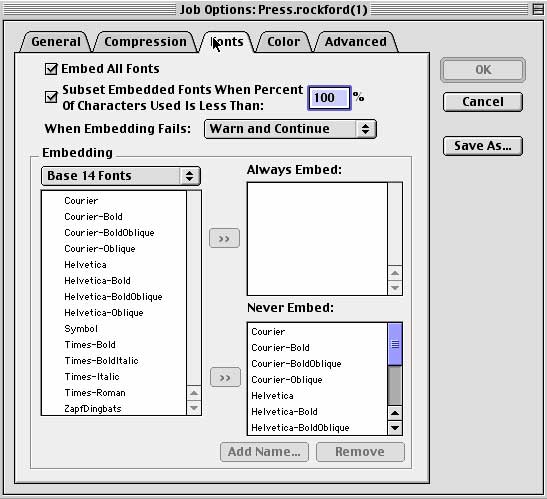Click the lower >> button for Never Embed
The image size is (547, 499).
[225, 377]
